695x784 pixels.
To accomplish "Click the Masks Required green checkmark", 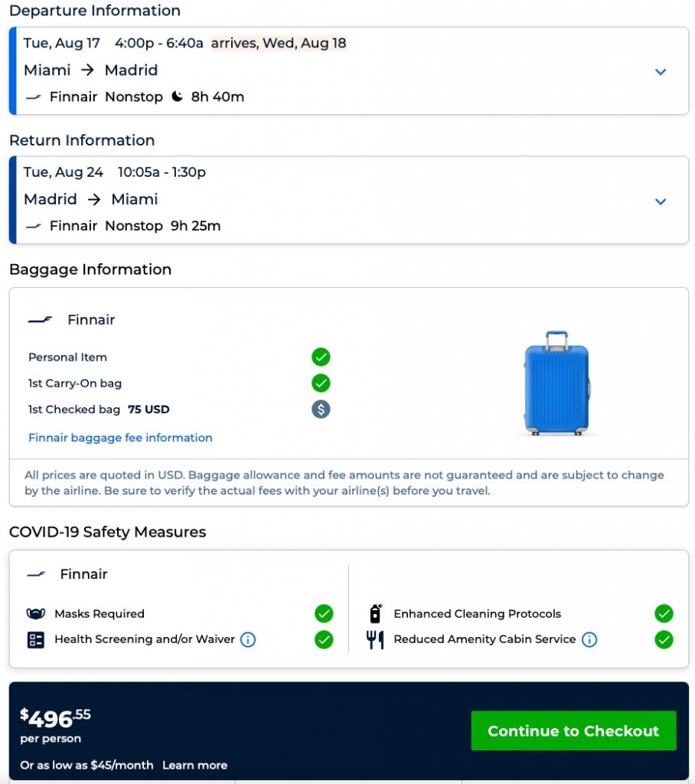I will point(324,613).
